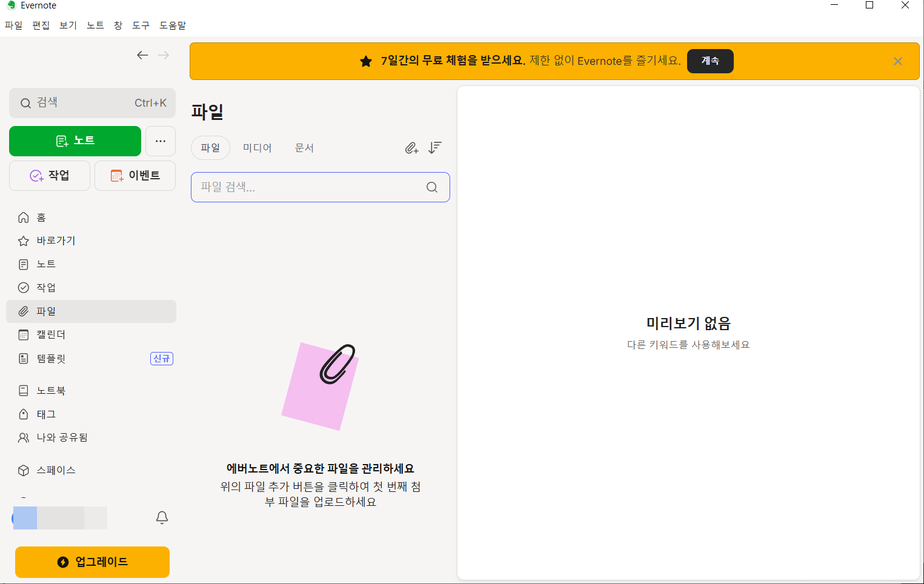Select 파일 in the sidebar

(91, 311)
